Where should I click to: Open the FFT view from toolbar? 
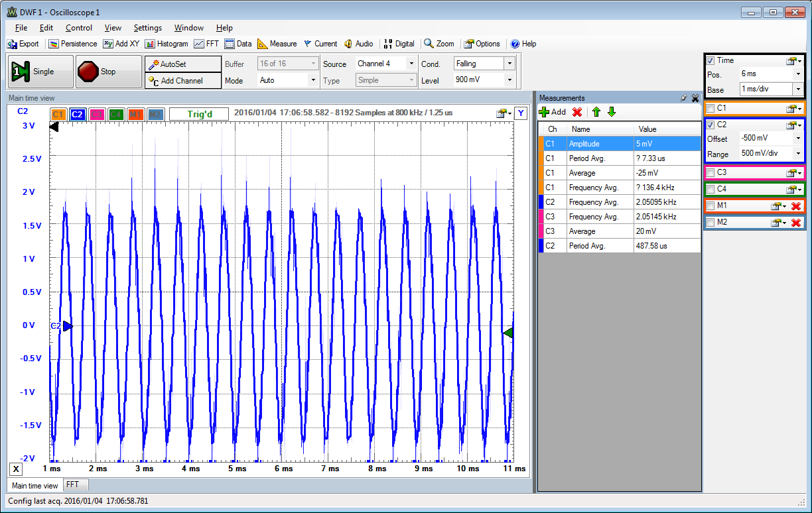pyautogui.click(x=206, y=44)
